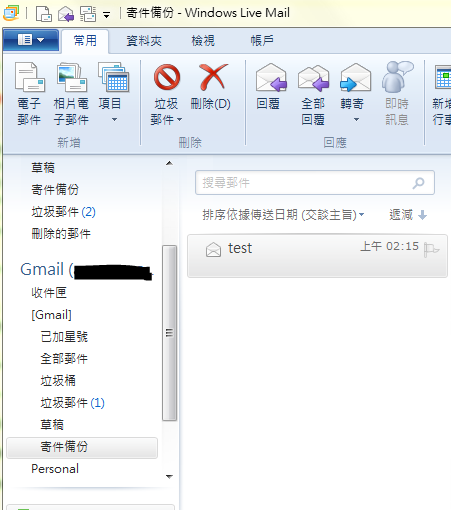Toggle the 遞減 sort order
The height and width of the screenshot is (510, 451).
point(408,215)
